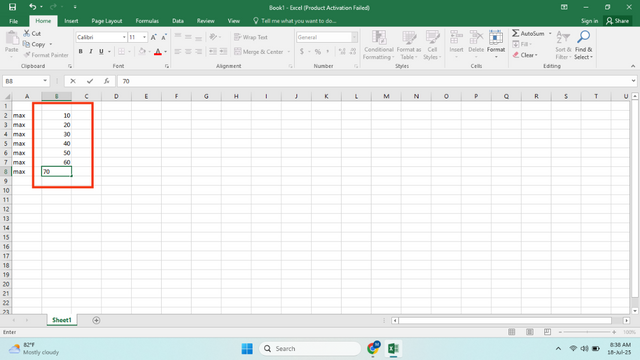Increase font size with large A
The height and width of the screenshot is (360, 640).
click(x=153, y=37)
